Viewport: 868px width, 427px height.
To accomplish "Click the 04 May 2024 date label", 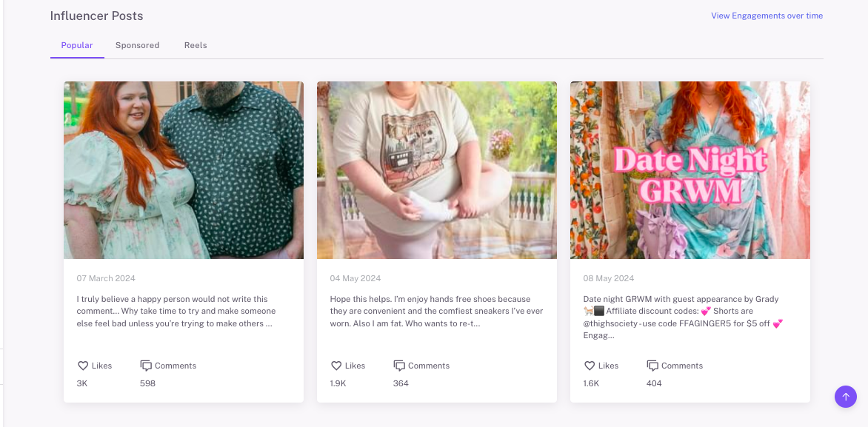I will tap(355, 278).
